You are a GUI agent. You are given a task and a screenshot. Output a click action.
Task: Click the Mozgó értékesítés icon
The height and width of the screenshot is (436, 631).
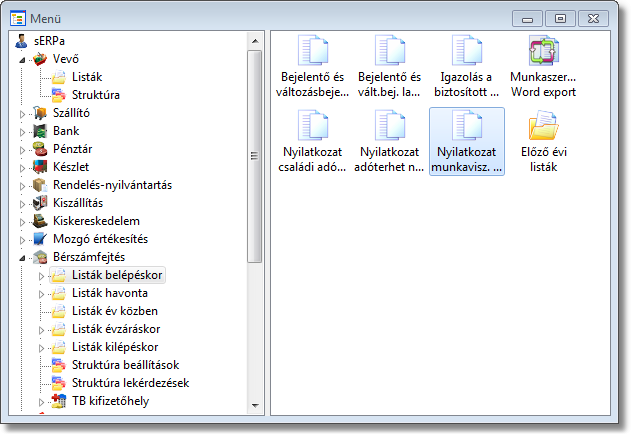(40, 239)
